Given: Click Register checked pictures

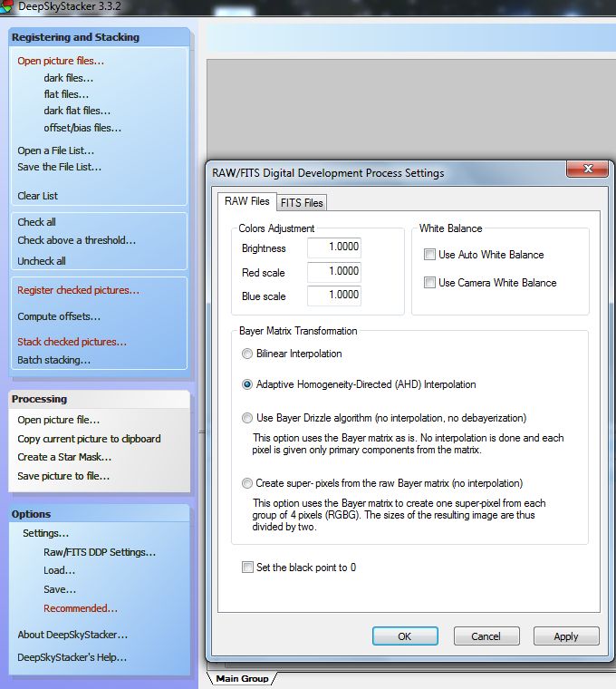Looking at the screenshot, I should tap(78, 290).
